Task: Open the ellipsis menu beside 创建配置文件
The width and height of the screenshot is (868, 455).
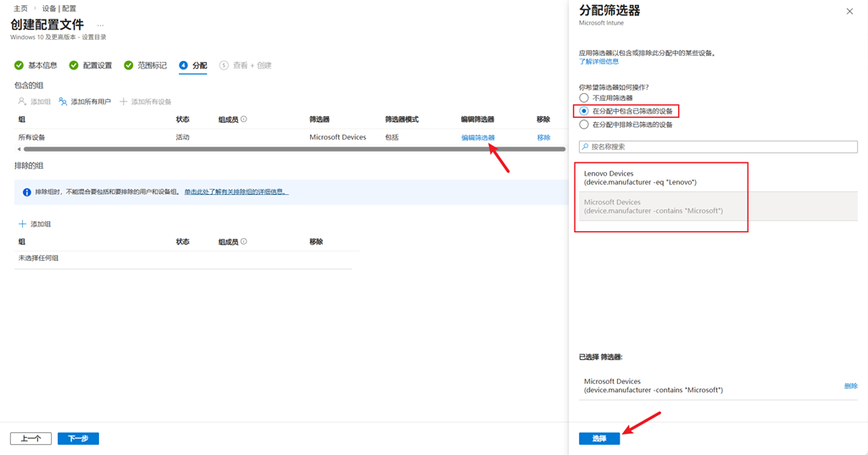Action: [100, 25]
